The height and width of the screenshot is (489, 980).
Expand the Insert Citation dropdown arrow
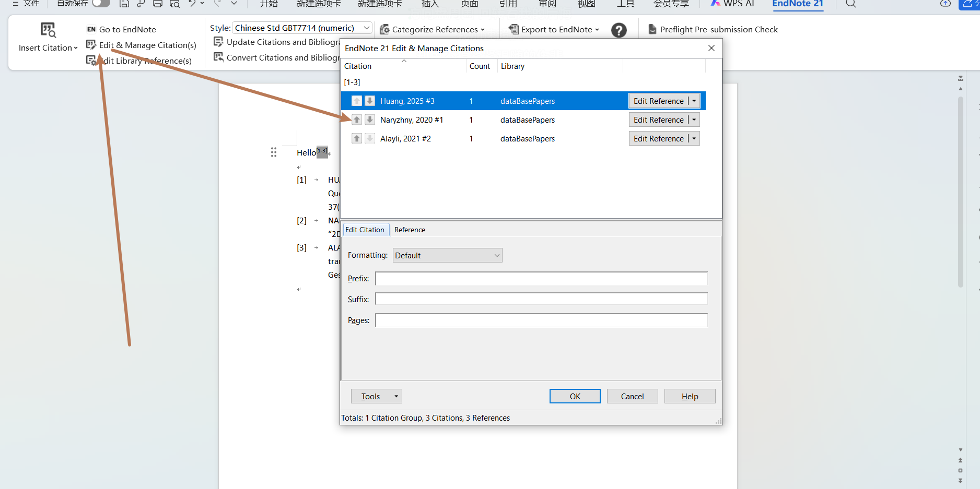click(x=76, y=48)
